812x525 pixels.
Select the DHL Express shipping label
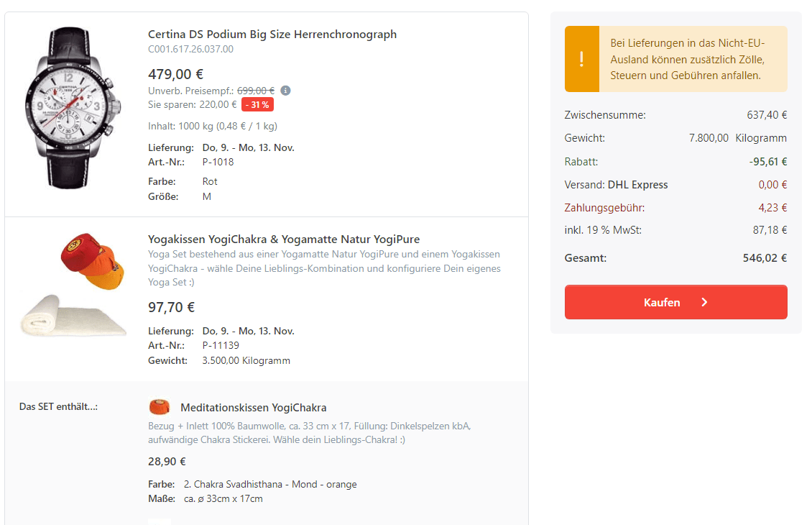coord(637,185)
